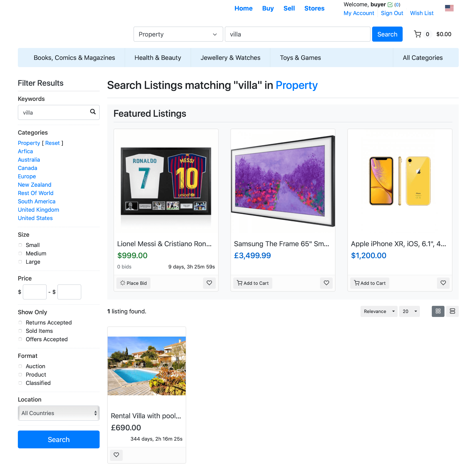The image size is (476, 466).
Task: Favorite the Rental Villa listing with heart icon
Action: 116,455
